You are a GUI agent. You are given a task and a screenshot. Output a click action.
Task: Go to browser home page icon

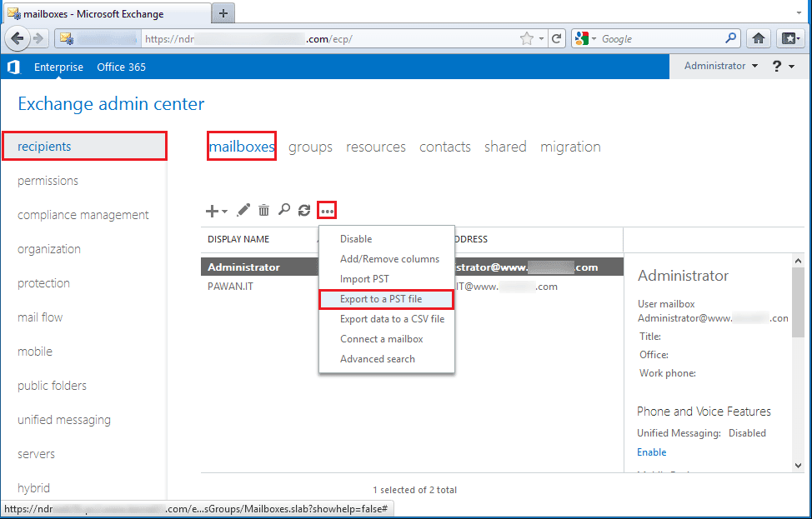[x=759, y=38]
